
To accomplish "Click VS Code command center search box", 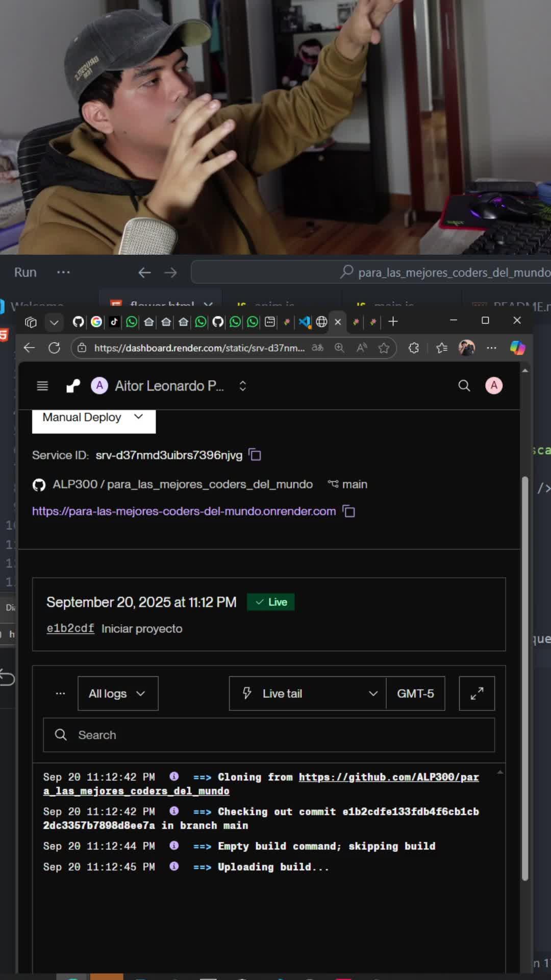I will click(x=371, y=273).
